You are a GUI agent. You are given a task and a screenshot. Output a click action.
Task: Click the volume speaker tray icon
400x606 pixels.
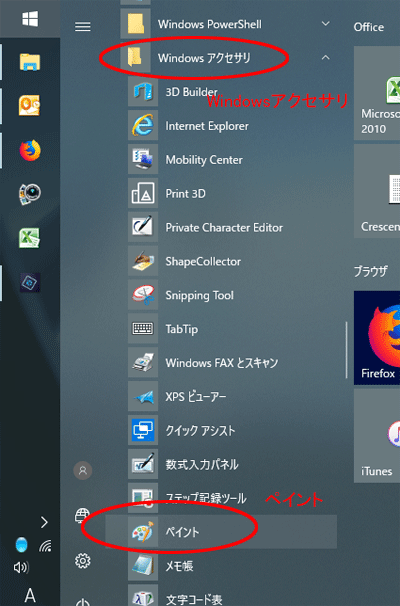21,567
